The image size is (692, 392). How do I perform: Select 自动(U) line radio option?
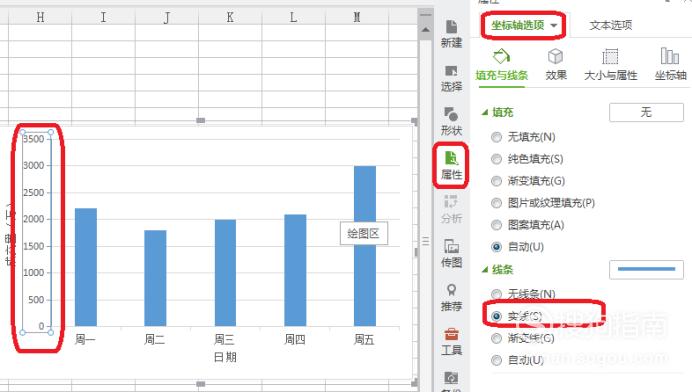(496, 360)
